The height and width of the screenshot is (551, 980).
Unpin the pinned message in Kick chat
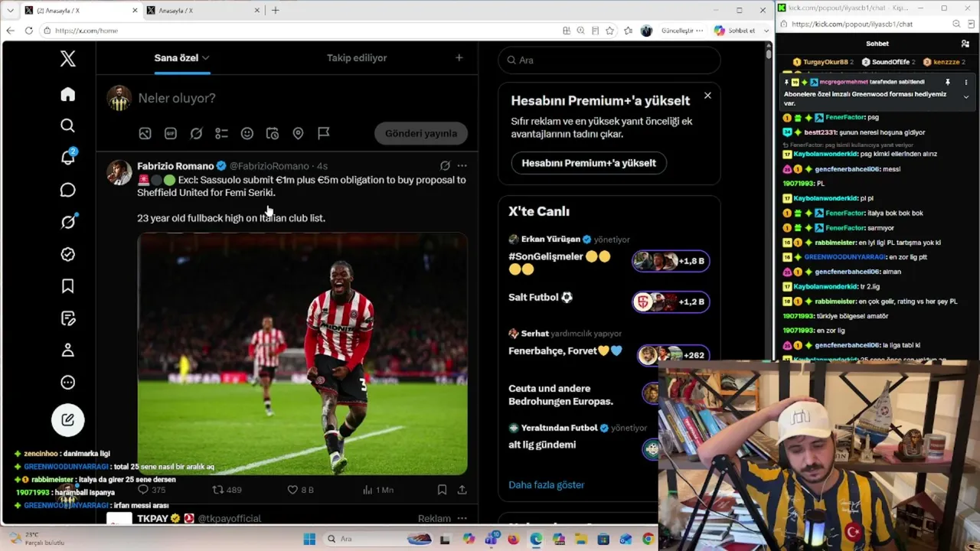click(x=948, y=82)
